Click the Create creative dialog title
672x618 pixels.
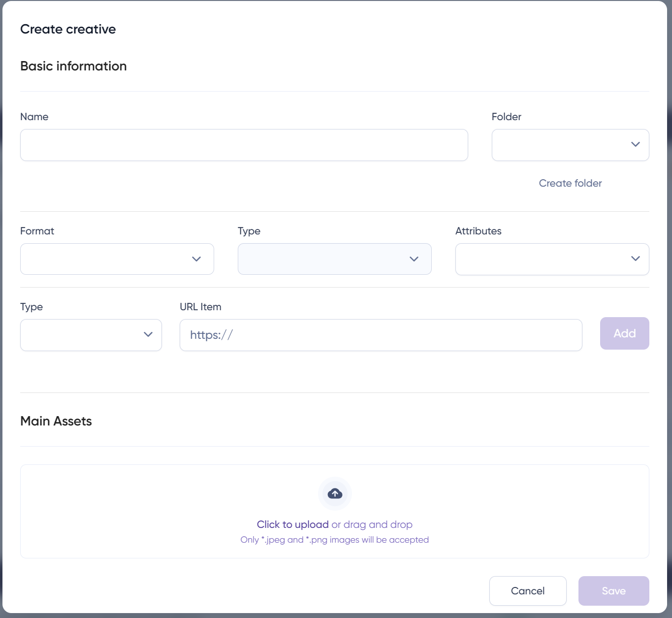(67, 29)
